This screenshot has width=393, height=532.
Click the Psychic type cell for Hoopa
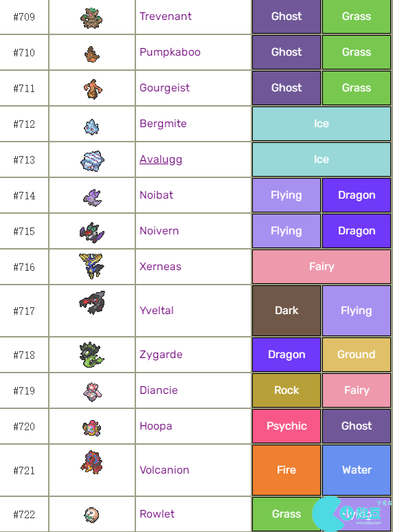(287, 425)
